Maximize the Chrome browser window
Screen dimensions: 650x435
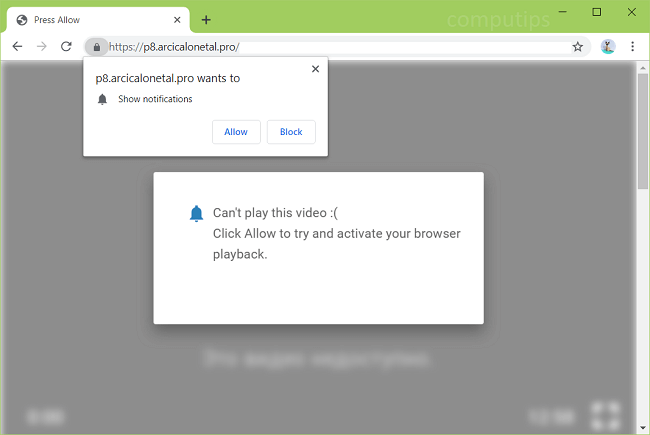tap(597, 12)
